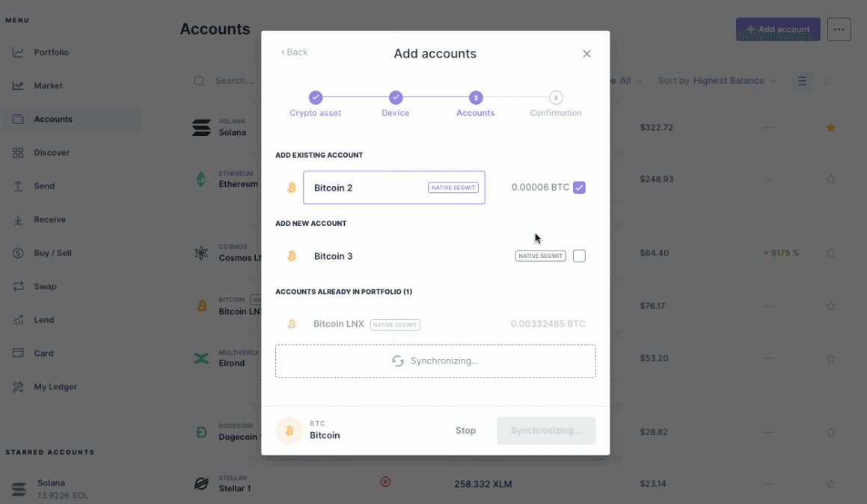Click the Crypto asset step in progress bar
Image resolution: width=867 pixels, height=504 pixels.
click(x=316, y=98)
